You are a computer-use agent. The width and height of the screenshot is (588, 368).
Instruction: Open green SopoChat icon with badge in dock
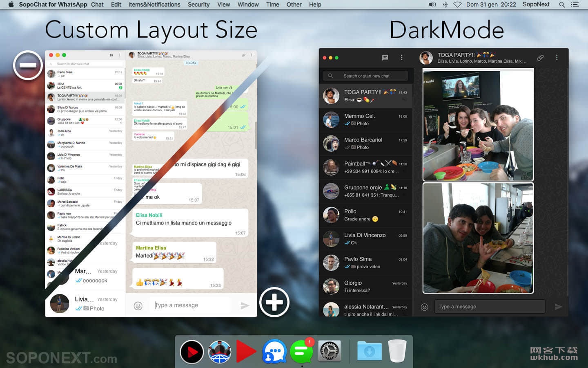point(302,351)
